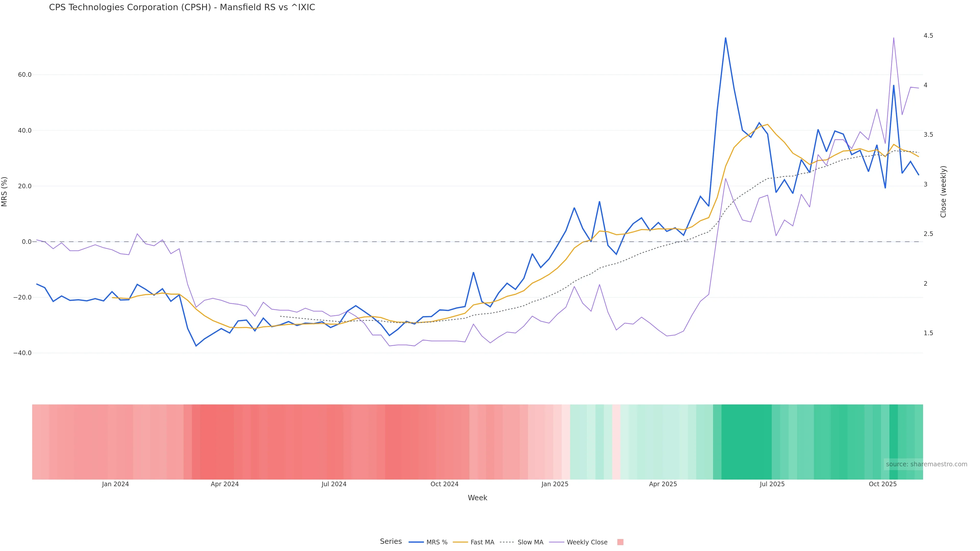Click the Apr 2025 x-axis tick label

pos(663,484)
